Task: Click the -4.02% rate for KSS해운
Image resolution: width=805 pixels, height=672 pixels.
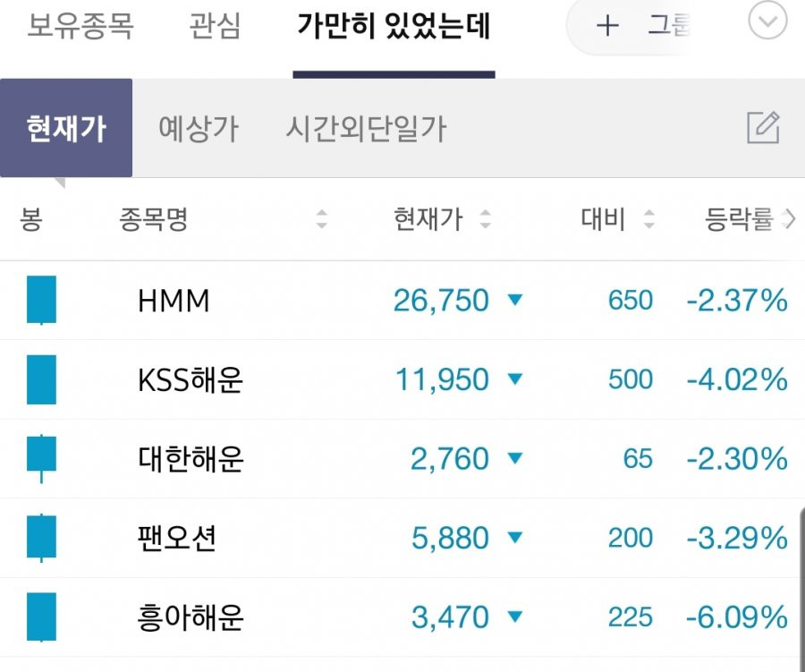Action: click(x=737, y=380)
